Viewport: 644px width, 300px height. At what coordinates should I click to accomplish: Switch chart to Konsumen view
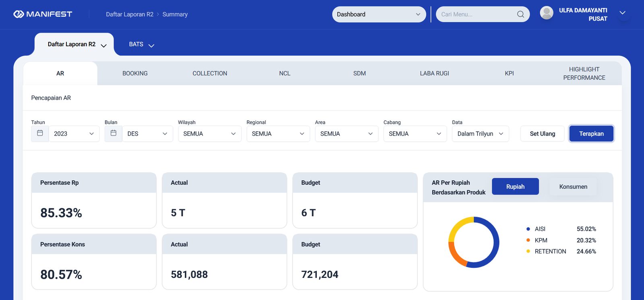(573, 187)
